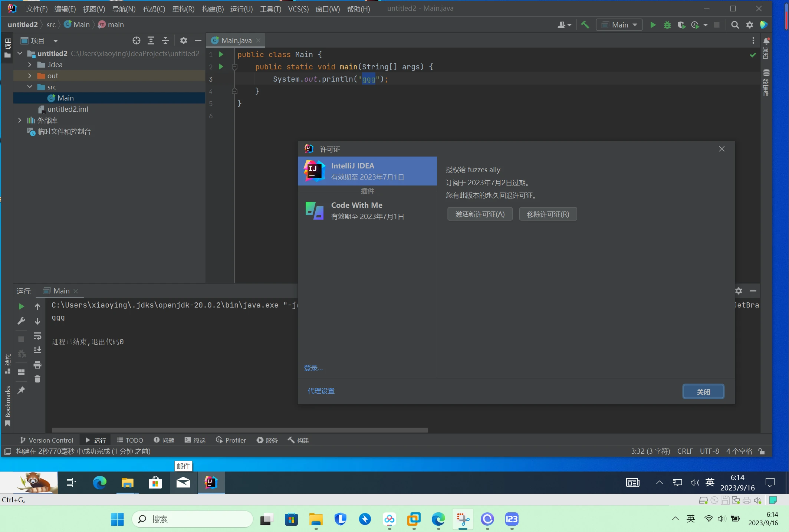Open IDE settings gear in top toolbar
Viewport: 789px width, 532px height.
[749, 25]
